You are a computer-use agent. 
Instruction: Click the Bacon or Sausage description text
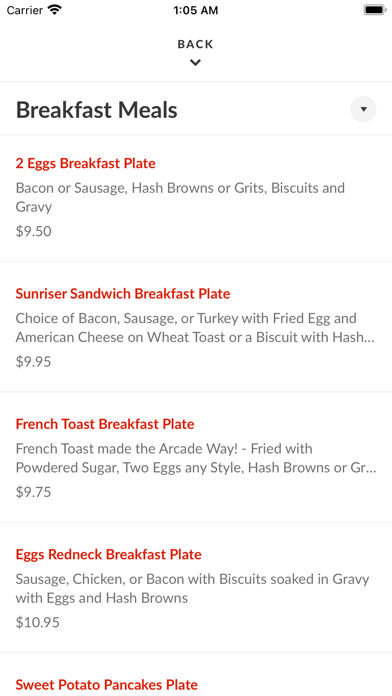180,197
